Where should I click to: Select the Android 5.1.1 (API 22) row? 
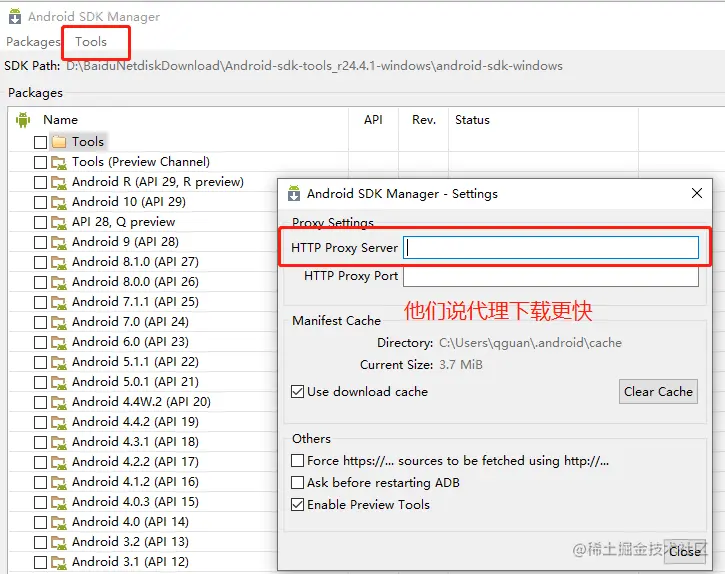click(135, 362)
